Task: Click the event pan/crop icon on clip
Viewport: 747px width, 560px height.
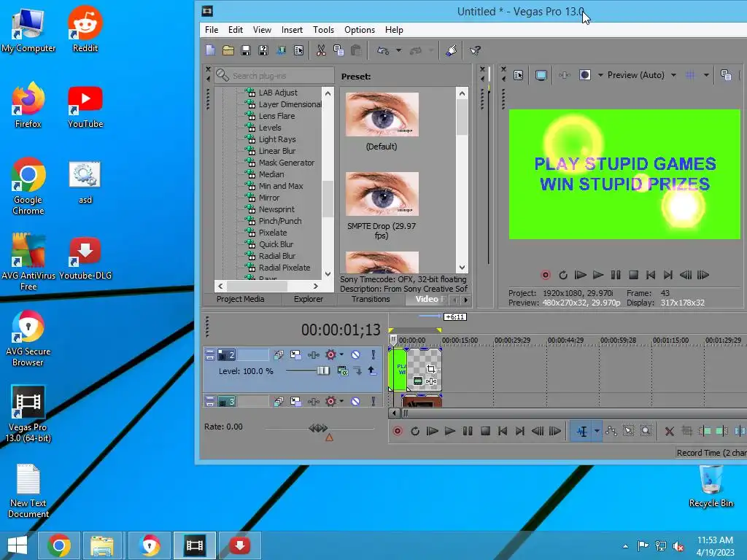Action: 431,369
